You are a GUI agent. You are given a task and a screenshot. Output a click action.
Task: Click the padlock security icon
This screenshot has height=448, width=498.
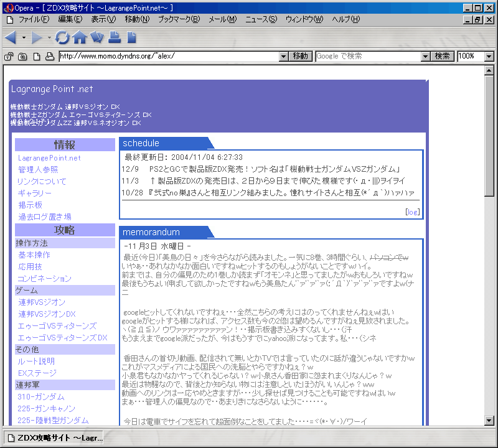click(9, 57)
